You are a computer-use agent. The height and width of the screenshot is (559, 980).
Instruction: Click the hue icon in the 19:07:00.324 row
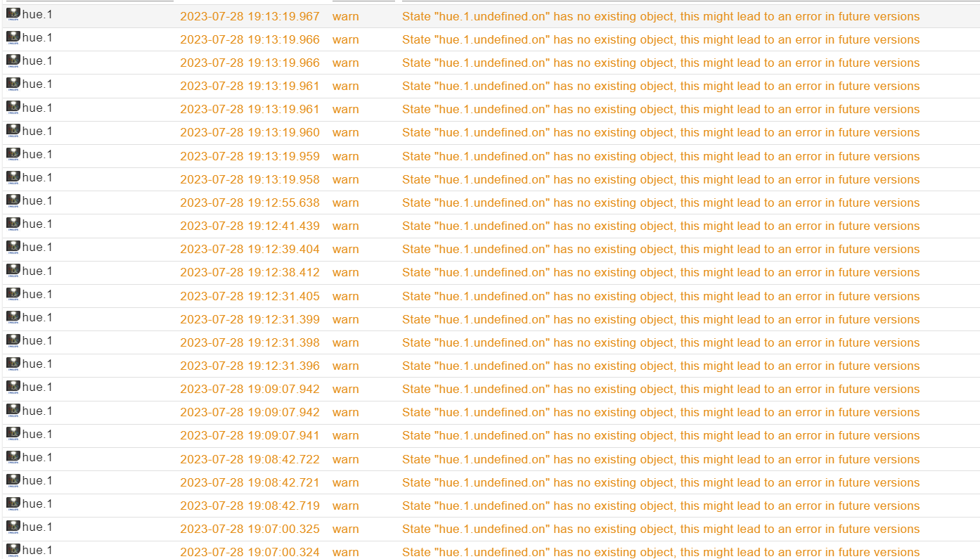(13, 551)
